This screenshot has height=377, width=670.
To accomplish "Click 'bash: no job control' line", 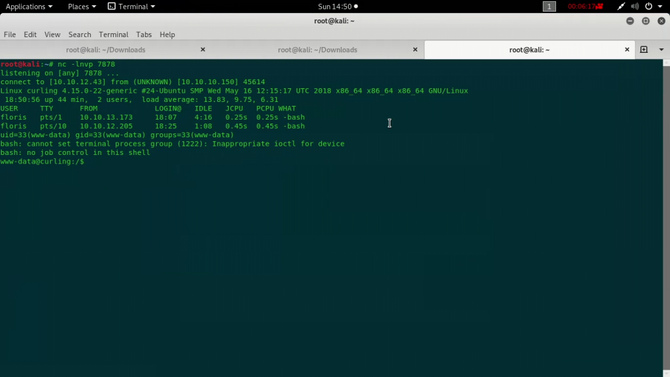I will pos(75,153).
